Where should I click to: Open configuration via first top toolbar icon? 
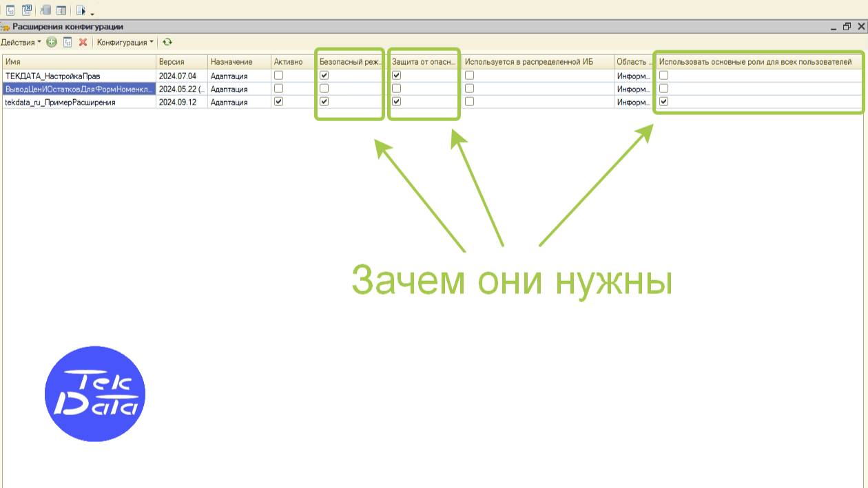point(10,10)
